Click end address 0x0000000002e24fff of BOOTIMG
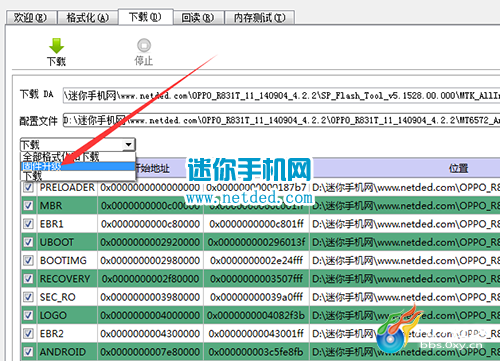The height and width of the screenshot is (361, 500). (x=256, y=260)
